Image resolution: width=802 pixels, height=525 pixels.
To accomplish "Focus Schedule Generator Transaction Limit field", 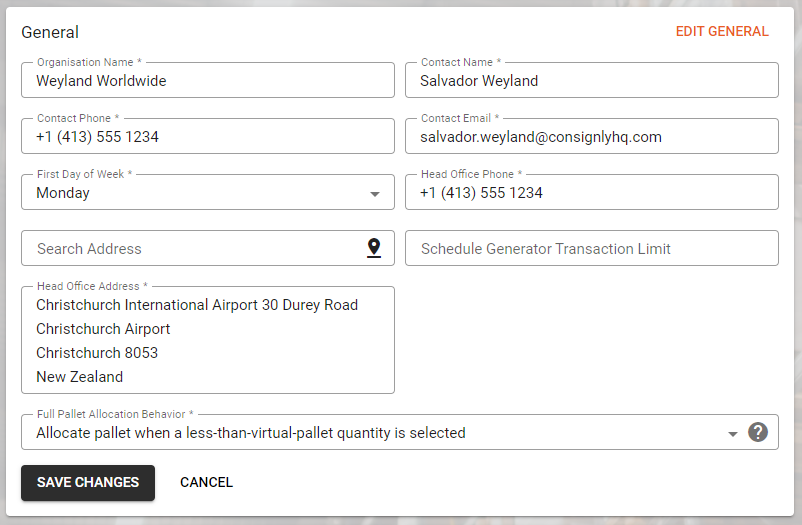I will click(592, 248).
